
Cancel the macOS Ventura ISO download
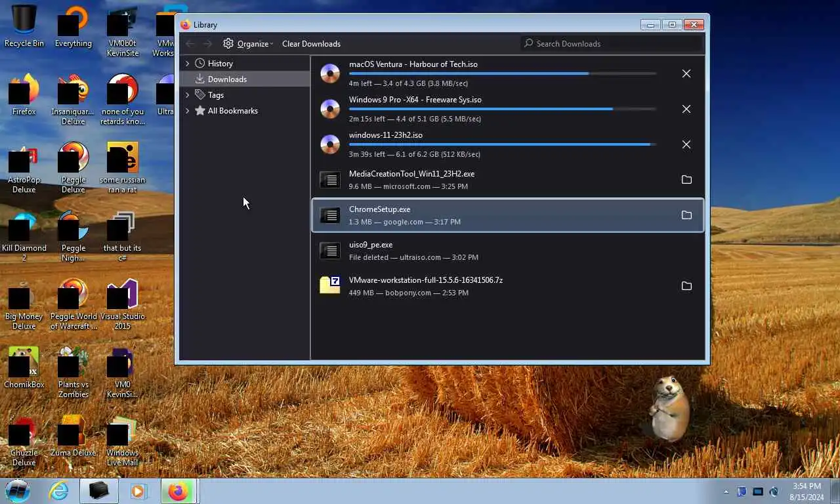point(686,73)
